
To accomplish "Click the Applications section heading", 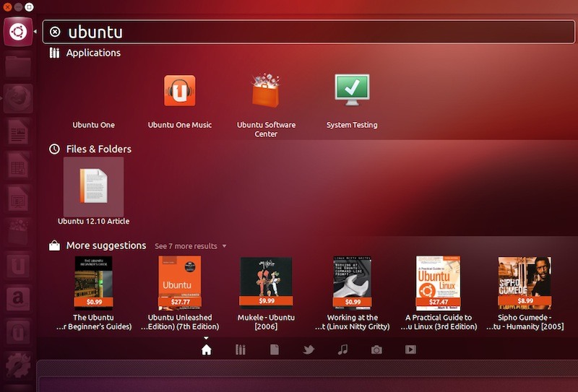I will click(x=93, y=53).
